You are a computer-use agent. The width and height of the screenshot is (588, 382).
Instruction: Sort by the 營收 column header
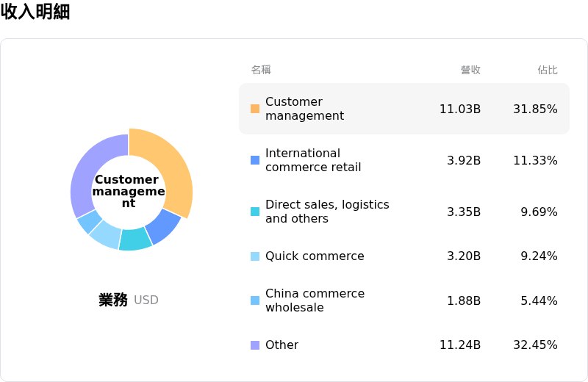[x=470, y=70]
